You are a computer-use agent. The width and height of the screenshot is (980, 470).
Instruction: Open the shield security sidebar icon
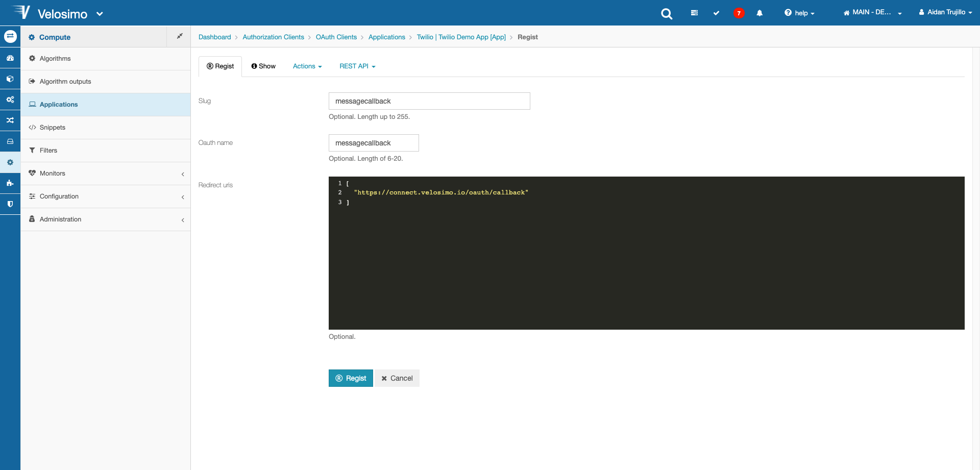tap(10, 204)
